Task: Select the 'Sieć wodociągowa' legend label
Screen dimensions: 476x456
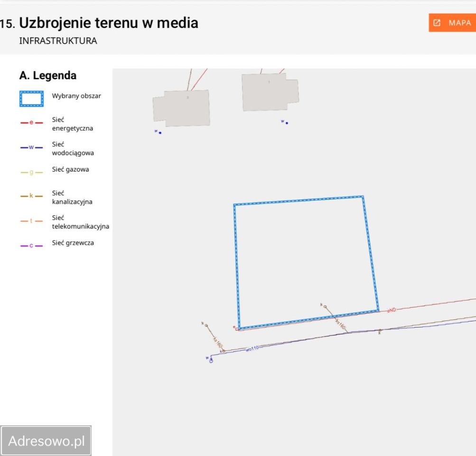Action: coord(73,149)
